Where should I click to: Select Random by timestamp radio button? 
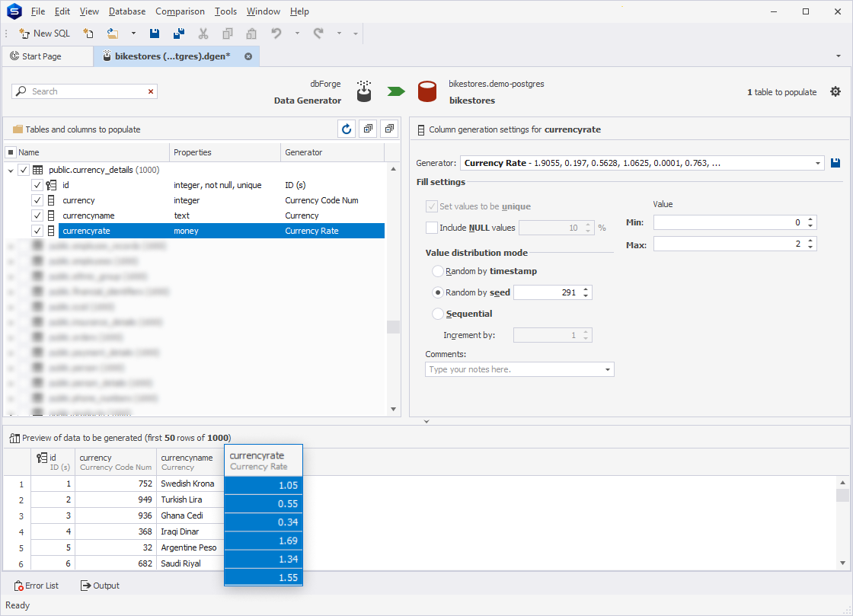[x=438, y=271]
